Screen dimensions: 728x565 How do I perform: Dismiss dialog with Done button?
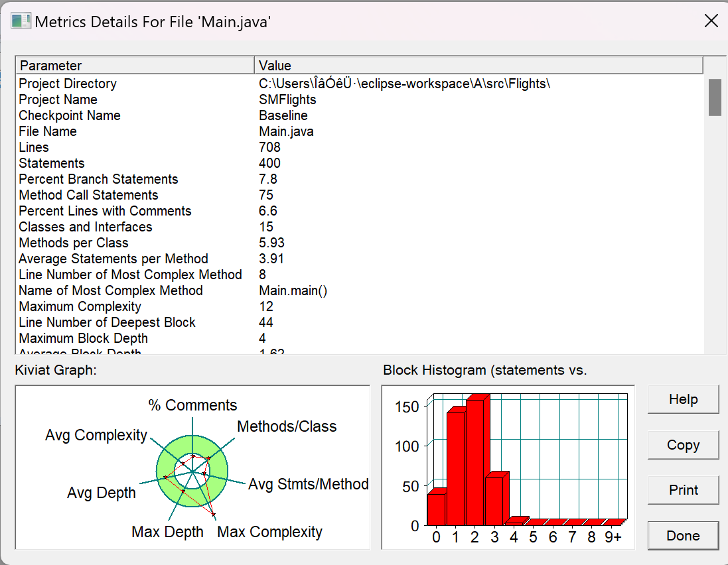[x=683, y=535]
